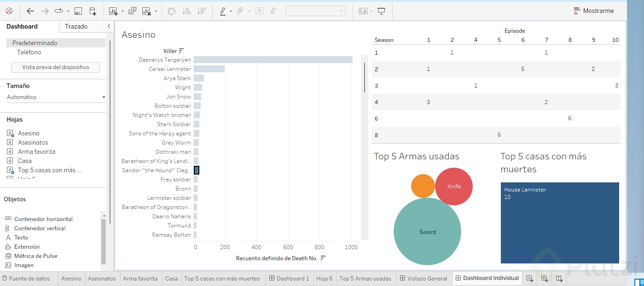Open the Hoja 6 sheet tab

[325, 278]
